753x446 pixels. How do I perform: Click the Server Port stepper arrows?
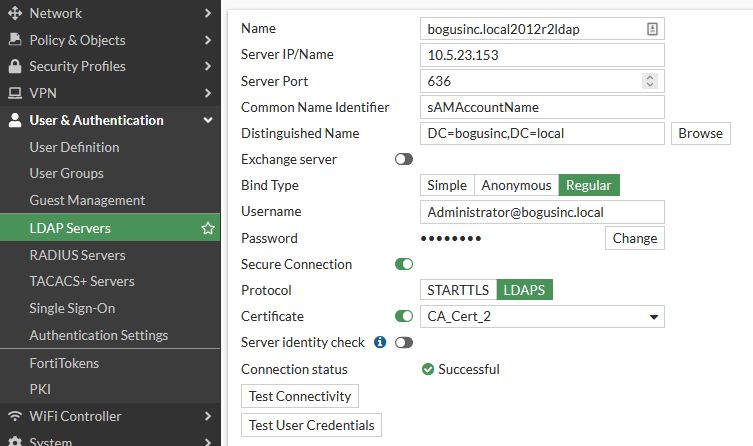tap(650, 81)
